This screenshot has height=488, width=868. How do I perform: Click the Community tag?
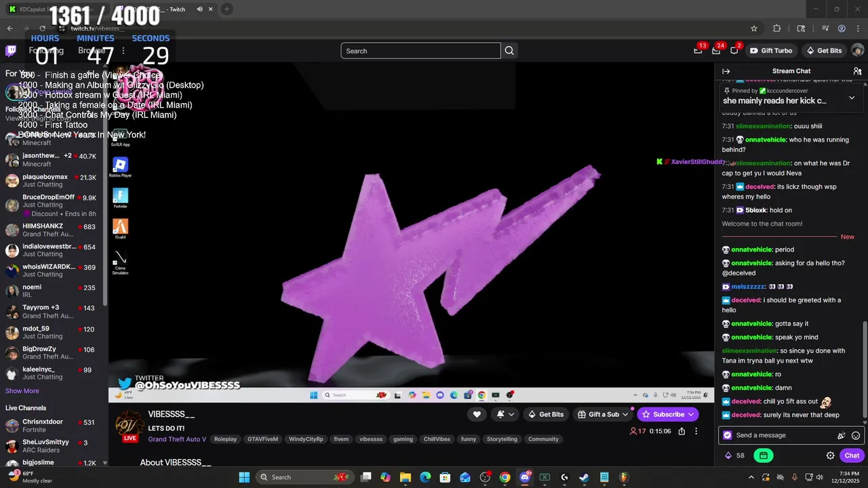click(x=543, y=439)
